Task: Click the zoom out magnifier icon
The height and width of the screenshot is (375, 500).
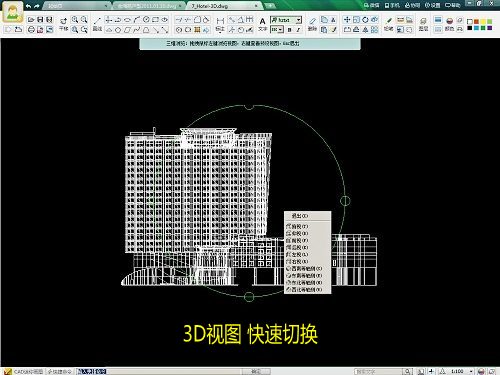Action: 84,20
